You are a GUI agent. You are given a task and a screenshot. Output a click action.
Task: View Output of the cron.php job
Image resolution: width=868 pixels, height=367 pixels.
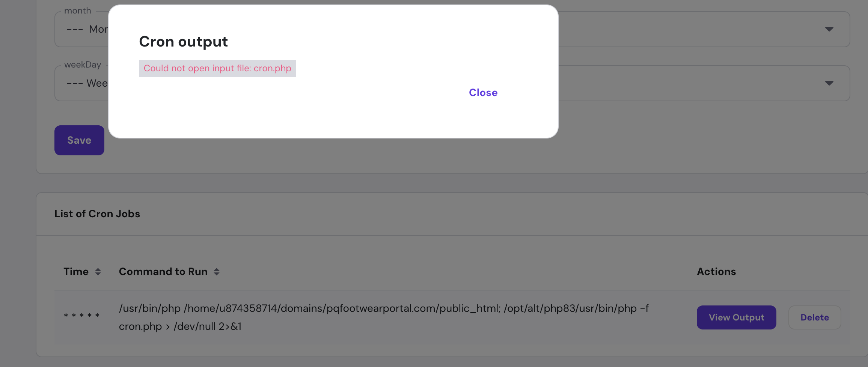pos(736,317)
